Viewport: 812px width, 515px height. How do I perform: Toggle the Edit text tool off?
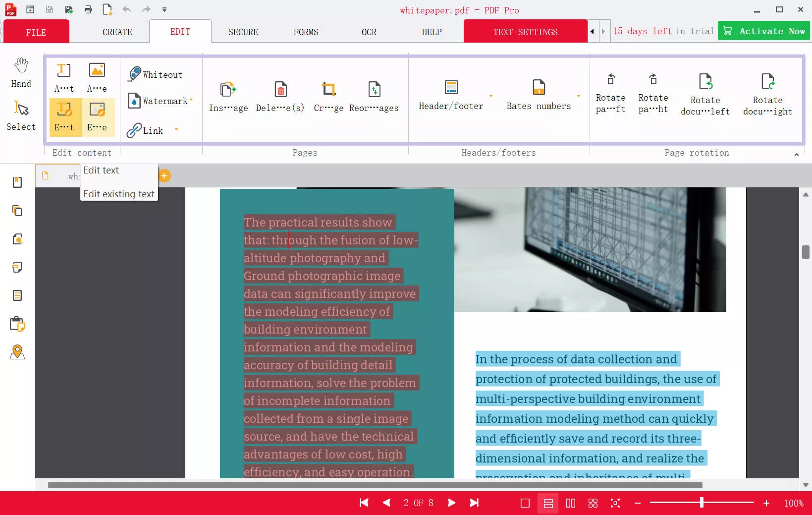tap(65, 117)
